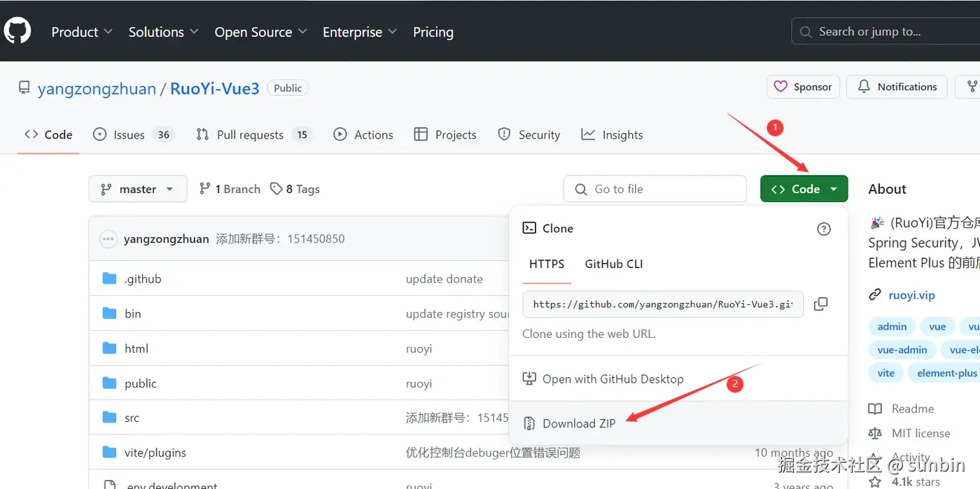
Task: Expand the Open Source menu
Action: pos(260,31)
